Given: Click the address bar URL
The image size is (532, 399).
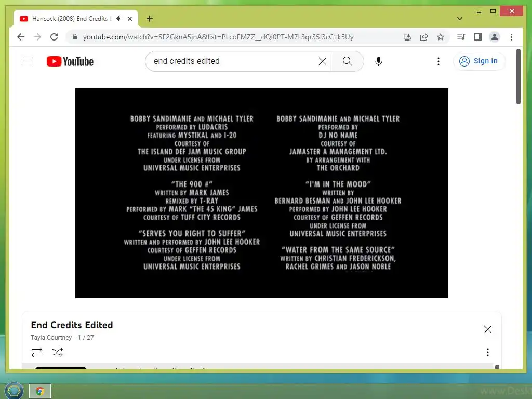Looking at the screenshot, I should point(218,37).
